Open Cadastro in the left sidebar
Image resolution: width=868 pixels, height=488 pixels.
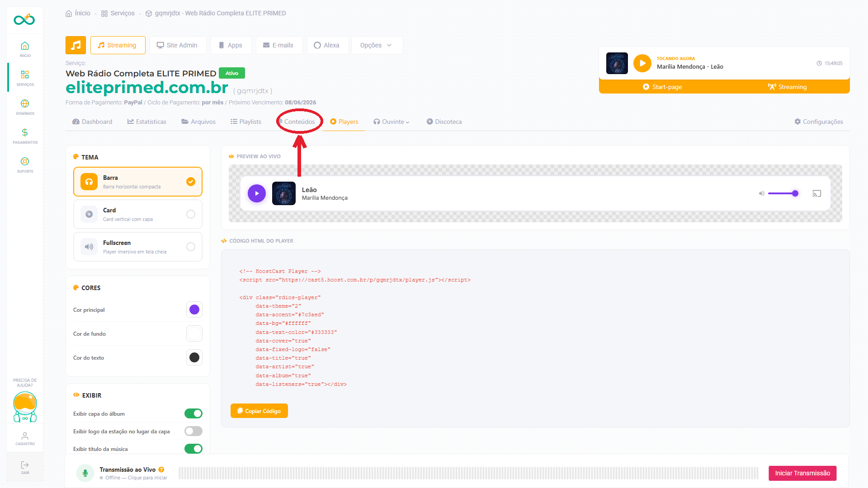[x=25, y=438]
